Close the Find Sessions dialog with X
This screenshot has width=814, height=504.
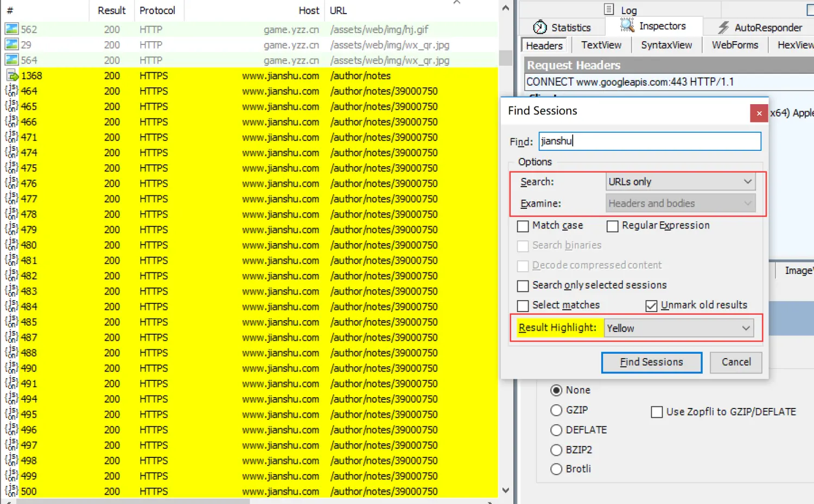(759, 113)
